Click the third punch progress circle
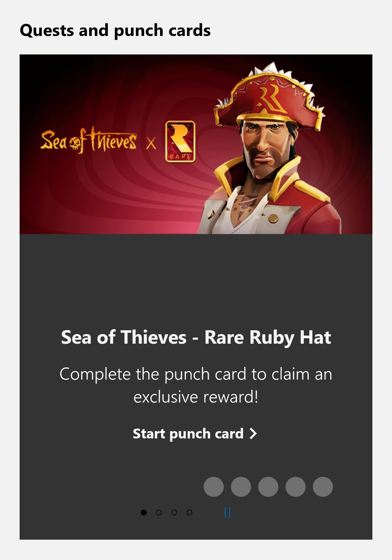The width and height of the screenshot is (392, 560). 268,487
